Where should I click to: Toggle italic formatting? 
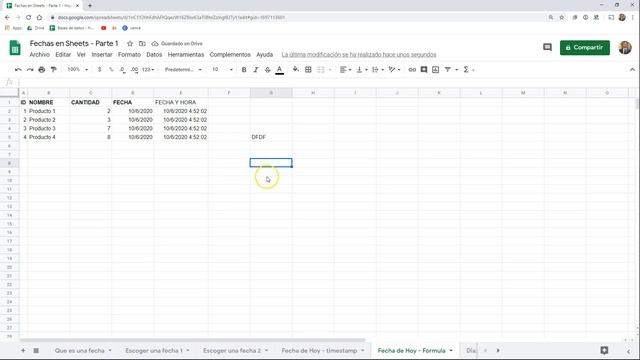pos(256,70)
